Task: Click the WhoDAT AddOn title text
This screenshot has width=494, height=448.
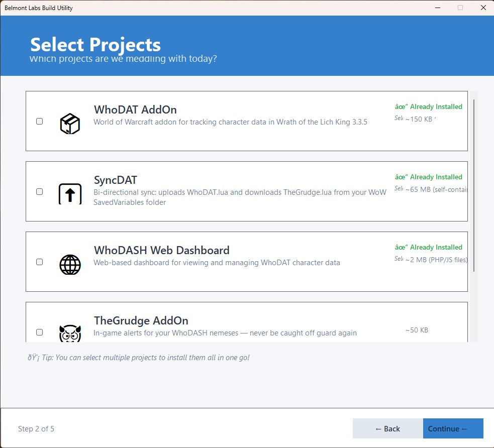Action: point(135,109)
